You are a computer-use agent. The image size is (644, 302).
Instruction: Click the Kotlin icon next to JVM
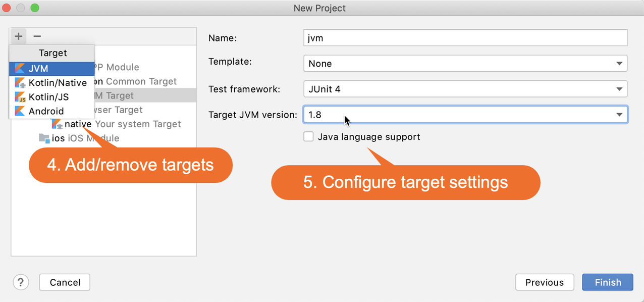pyautogui.click(x=20, y=69)
